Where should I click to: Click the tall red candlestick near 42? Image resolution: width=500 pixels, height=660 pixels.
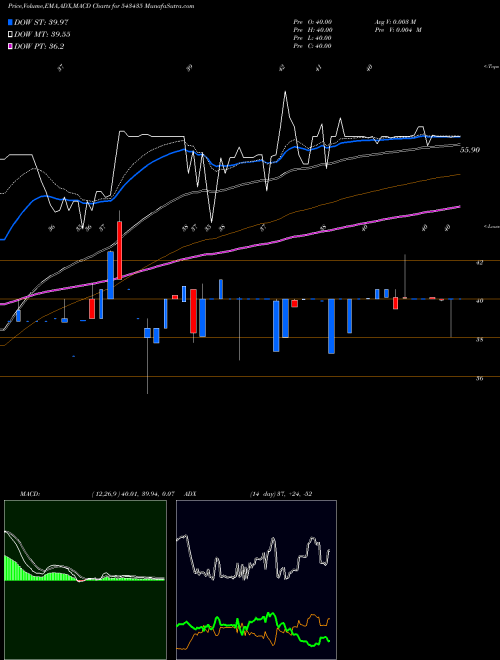tap(120, 250)
